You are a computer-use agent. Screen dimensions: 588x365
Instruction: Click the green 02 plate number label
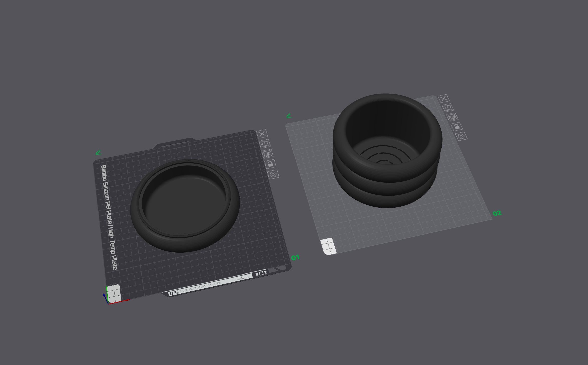[x=497, y=213]
